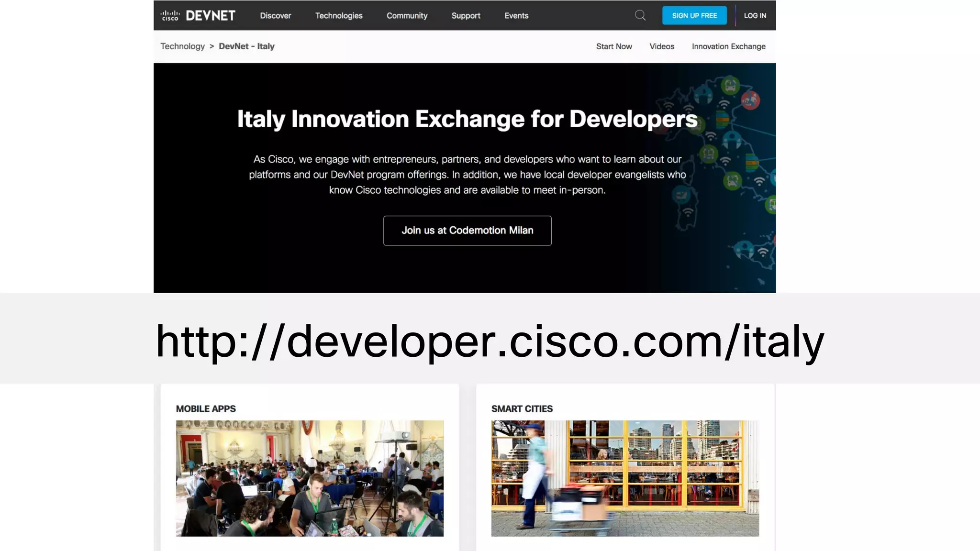Click the paragraph starting 'As Cisco, we engage'
The image size is (980, 551).
[467, 175]
